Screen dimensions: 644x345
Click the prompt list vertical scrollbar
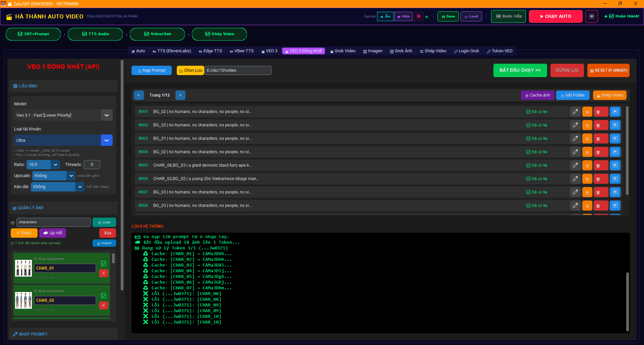[x=627, y=151]
